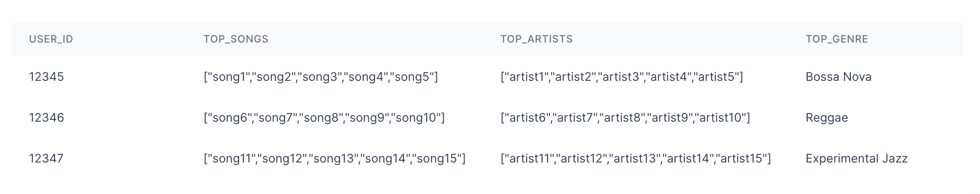Click the artist11 to artist15 list cell
Screen dimensions: 980x194
point(635,159)
